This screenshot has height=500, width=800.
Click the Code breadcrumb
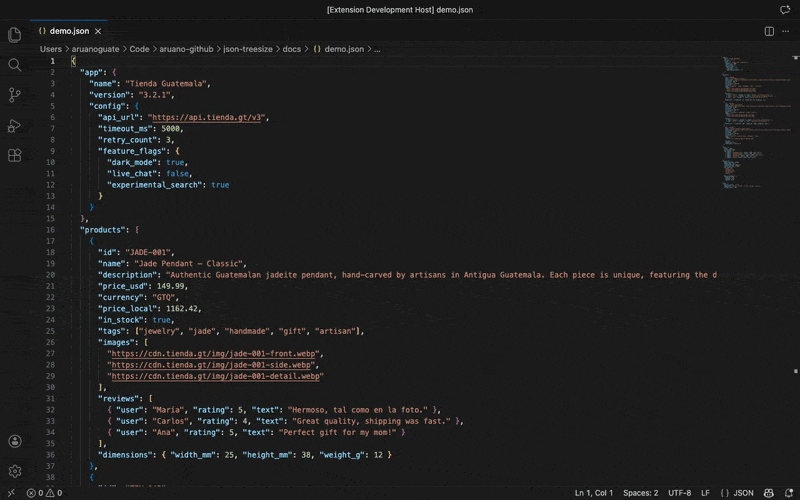click(x=139, y=49)
